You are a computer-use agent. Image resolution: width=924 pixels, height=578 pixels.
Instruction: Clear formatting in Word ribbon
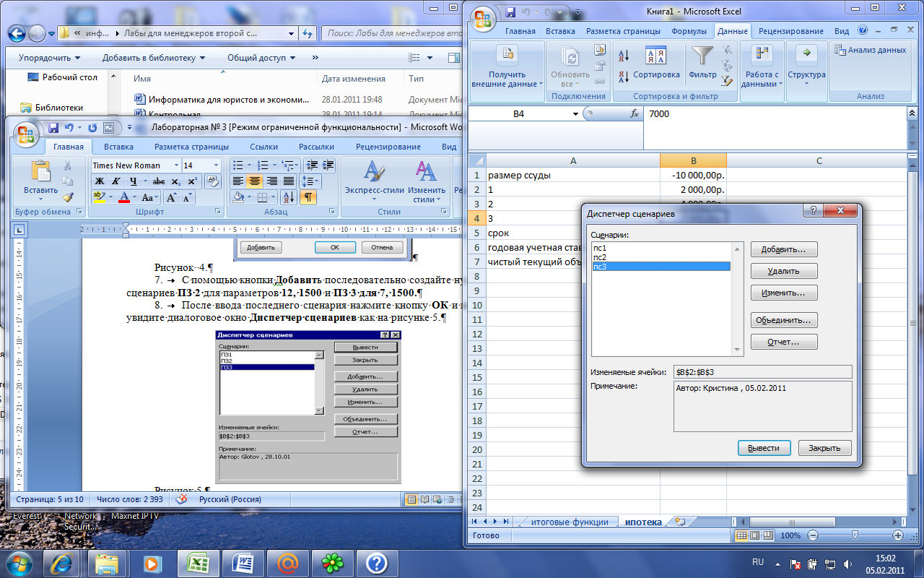[x=213, y=181]
